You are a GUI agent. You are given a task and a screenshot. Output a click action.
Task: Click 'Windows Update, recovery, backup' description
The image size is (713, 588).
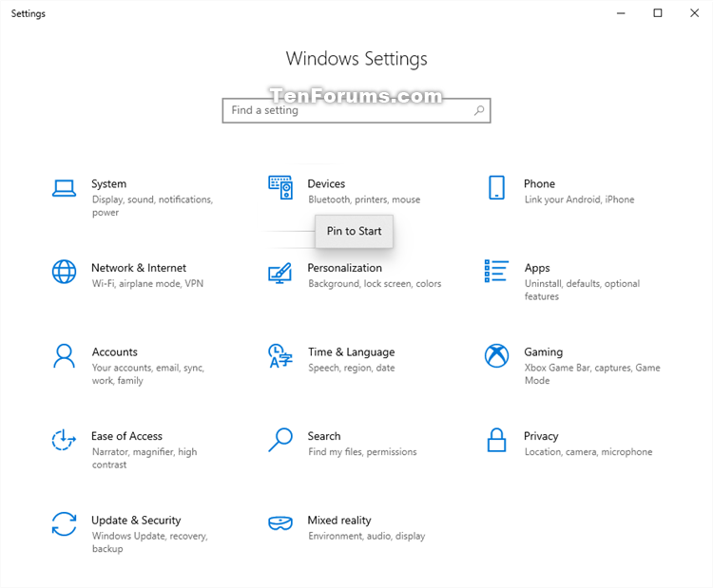pyautogui.click(x=150, y=542)
